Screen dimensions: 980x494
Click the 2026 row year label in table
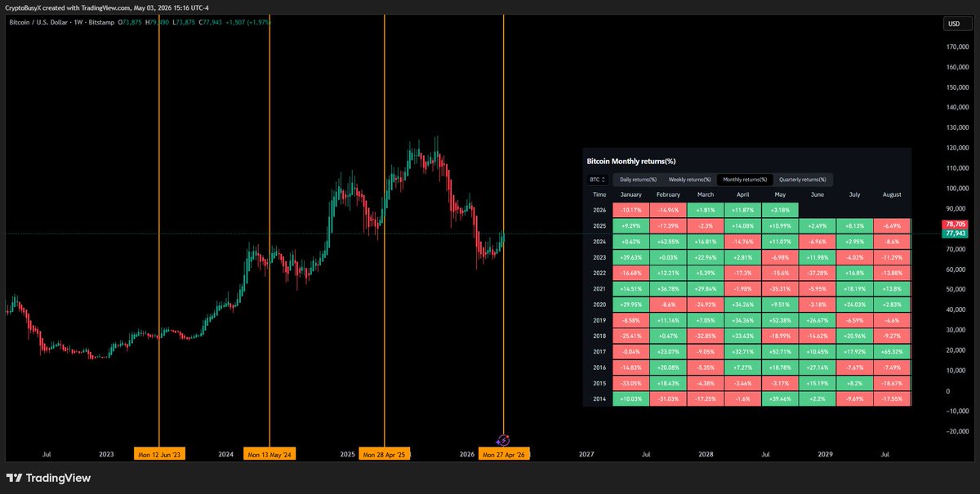point(599,210)
